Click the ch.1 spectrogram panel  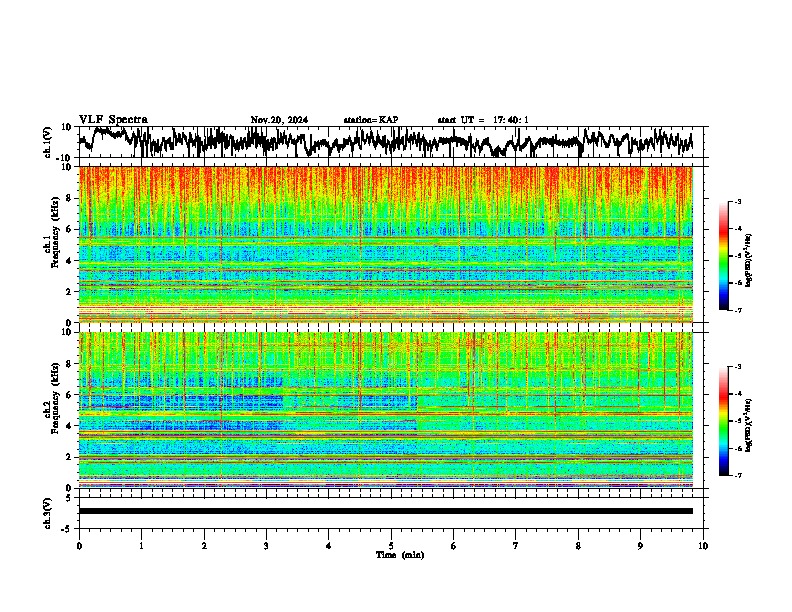(x=385, y=244)
